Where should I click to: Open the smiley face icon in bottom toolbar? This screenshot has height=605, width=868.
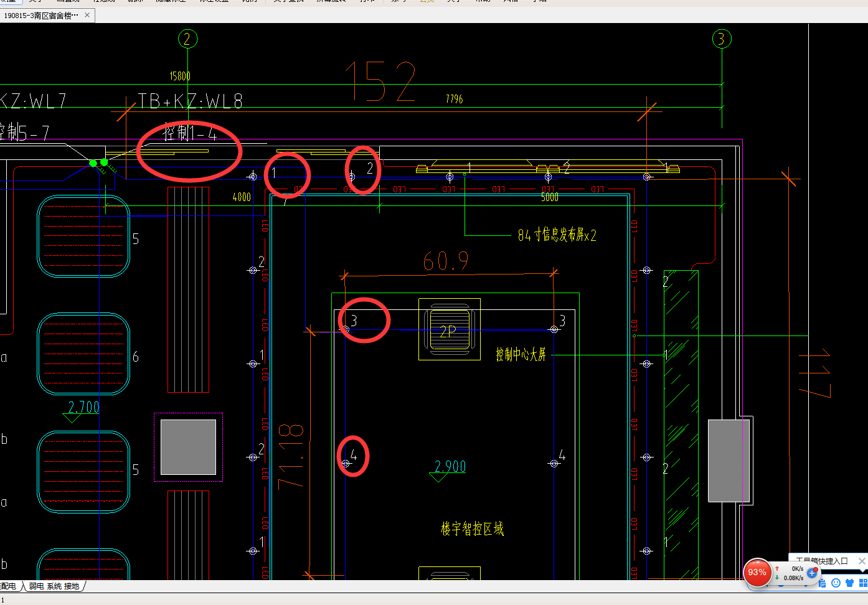pos(836,583)
